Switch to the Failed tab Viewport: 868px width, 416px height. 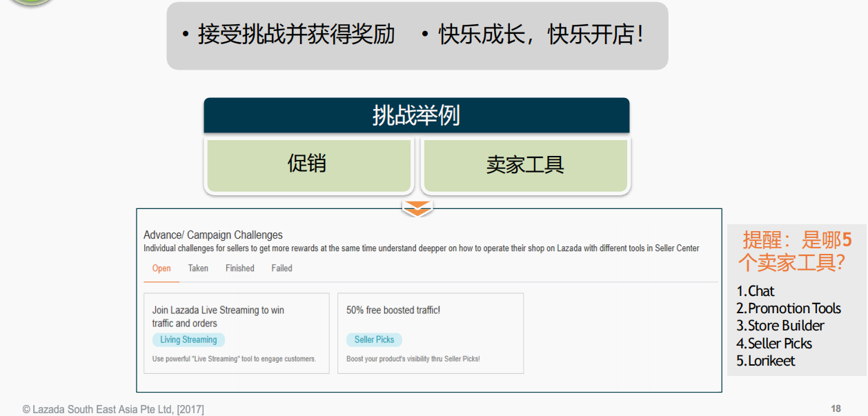click(x=282, y=268)
